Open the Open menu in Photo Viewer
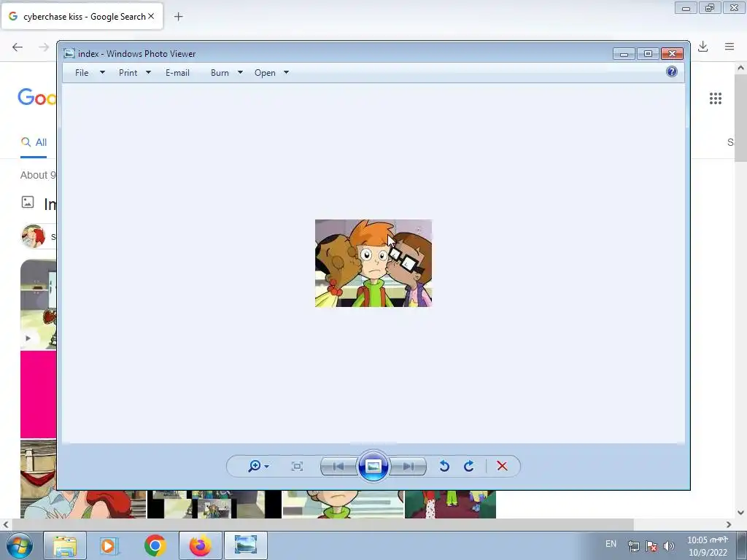The height and width of the screenshot is (560, 747). 265,73
